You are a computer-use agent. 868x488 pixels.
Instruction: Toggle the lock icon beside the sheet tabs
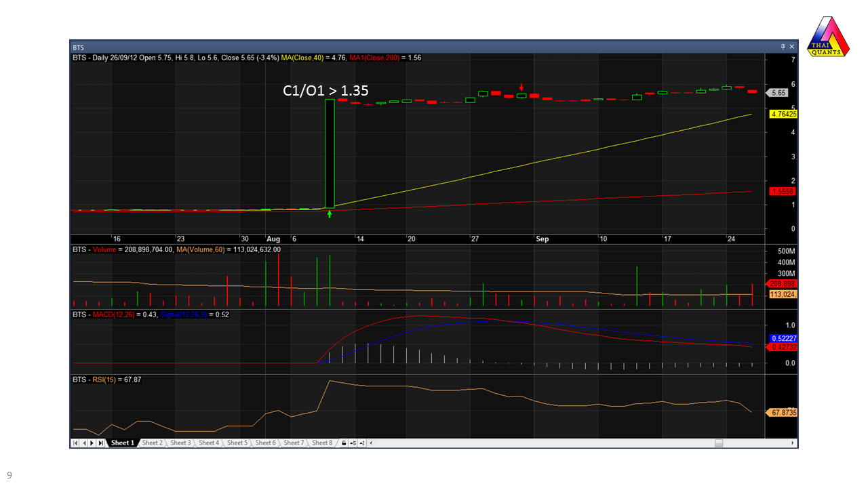(x=343, y=443)
